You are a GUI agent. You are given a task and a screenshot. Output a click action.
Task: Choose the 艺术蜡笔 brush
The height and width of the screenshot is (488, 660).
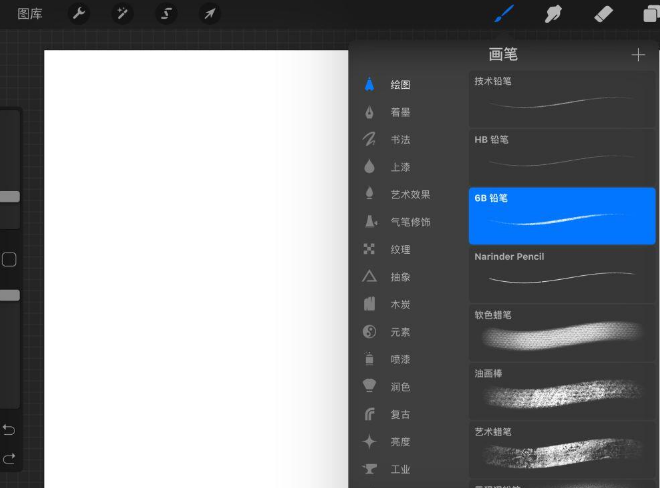tap(562, 450)
